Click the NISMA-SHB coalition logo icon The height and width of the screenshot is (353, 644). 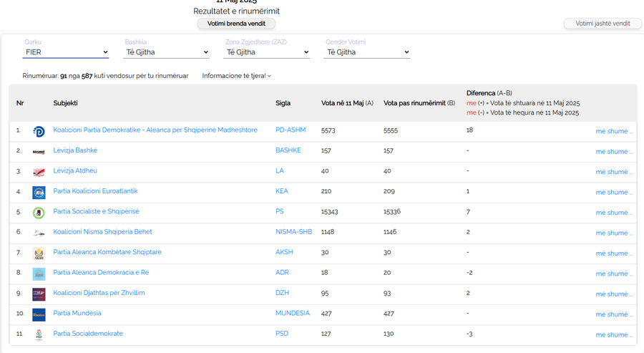point(39,233)
